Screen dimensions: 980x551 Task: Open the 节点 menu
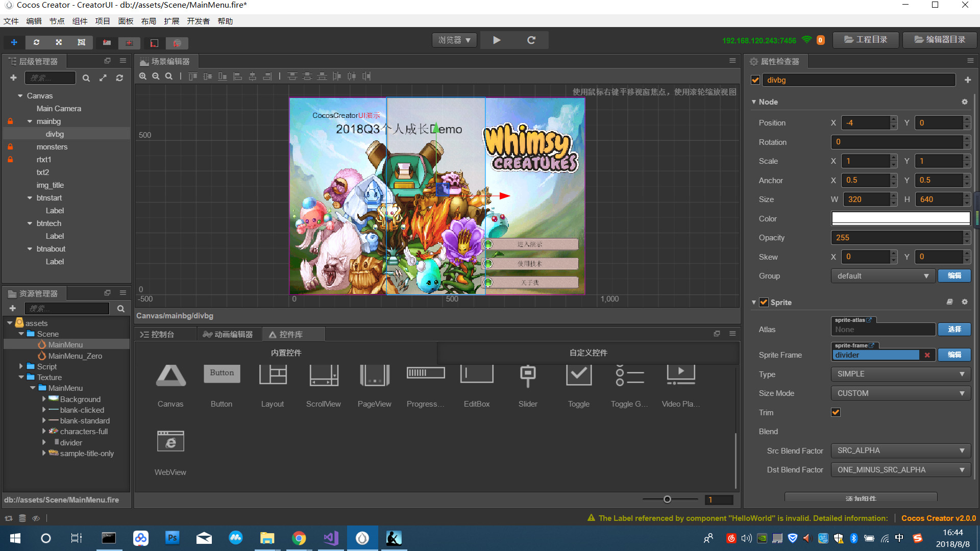pyautogui.click(x=57, y=21)
